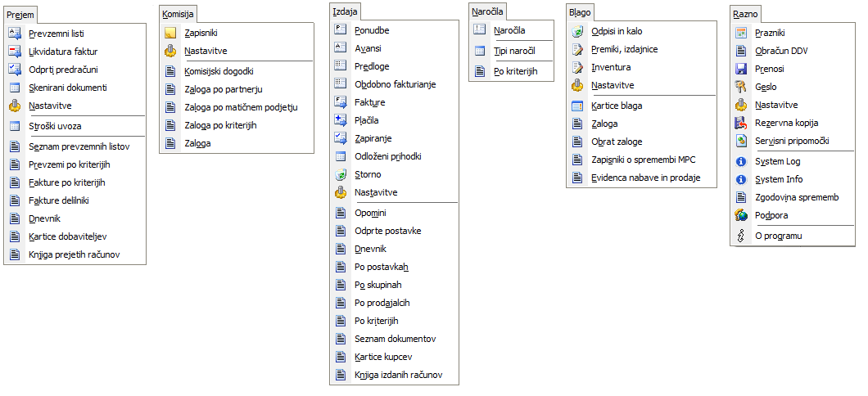Click the Odpisi in kalo icon
The height and width of the screenshot is (396, 868).
click(x=577, y=31)
